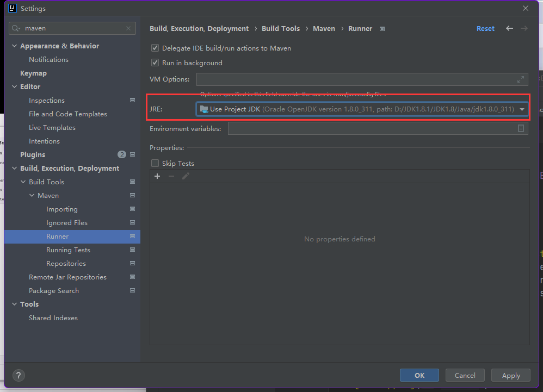Click the expand VM Options field icon
This screenshot has height=392, width=543.
tap(521, 79)
